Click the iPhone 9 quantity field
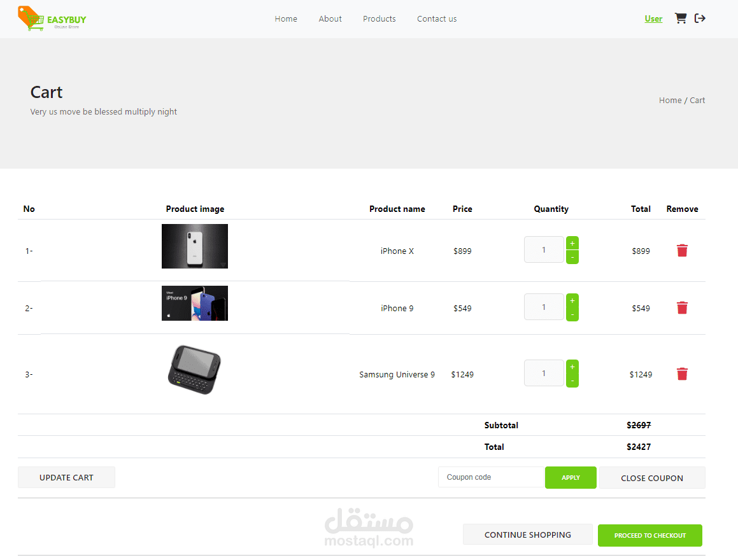 pyautogui.click(x=544, y=307)
